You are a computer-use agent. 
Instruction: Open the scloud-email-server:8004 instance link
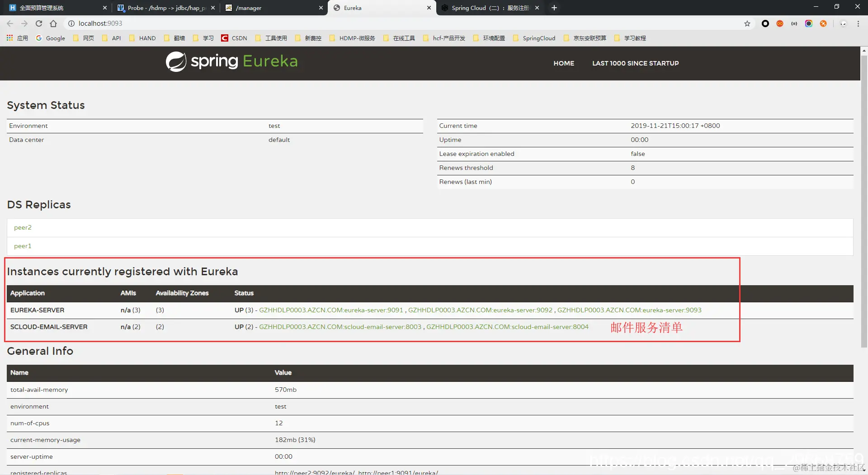pos(507,327)
